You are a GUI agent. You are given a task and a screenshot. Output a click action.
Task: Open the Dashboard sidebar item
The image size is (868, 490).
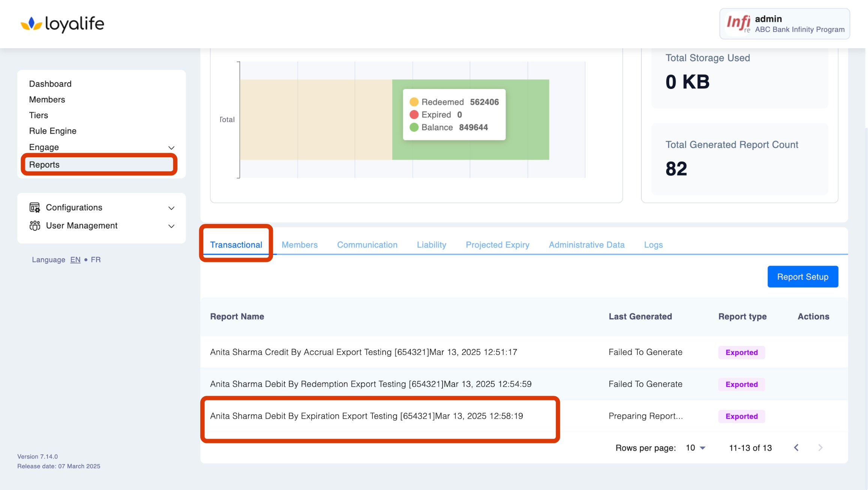pos(50,84)
